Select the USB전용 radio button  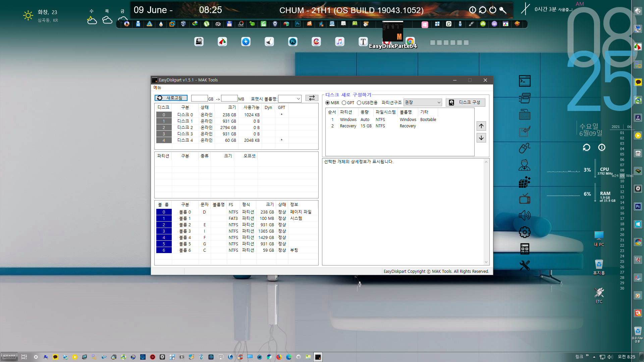tap(359, 103)
